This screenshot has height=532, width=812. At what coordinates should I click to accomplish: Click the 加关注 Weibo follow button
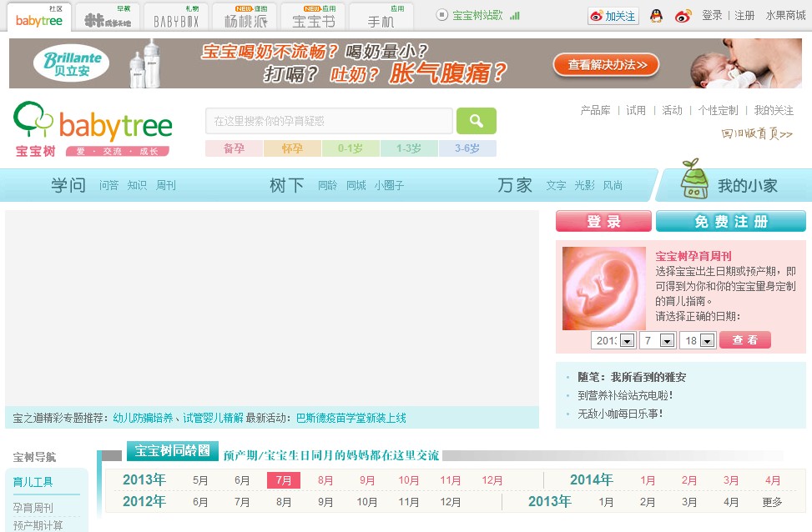click(613, 16)
